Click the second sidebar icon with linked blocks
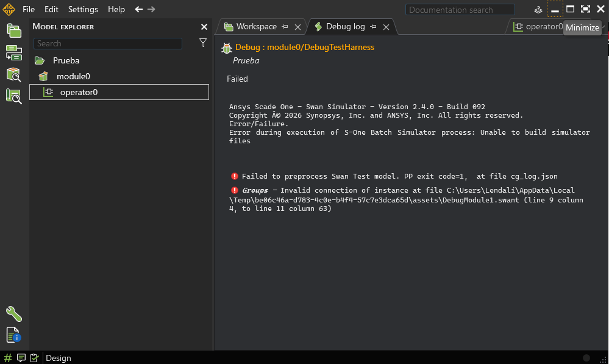 tap(13, 53)
